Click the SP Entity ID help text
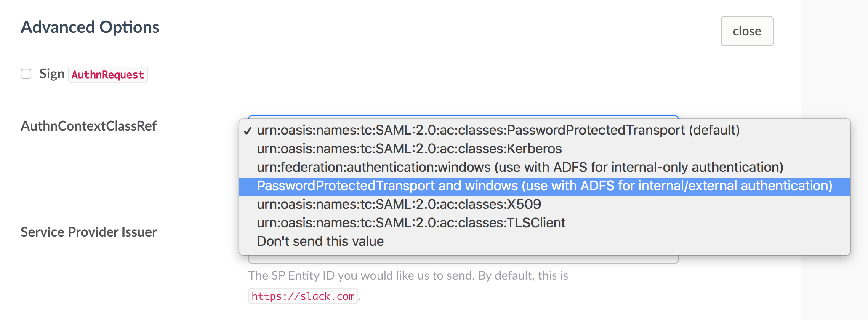868x320 pixels. coord(408,275)
